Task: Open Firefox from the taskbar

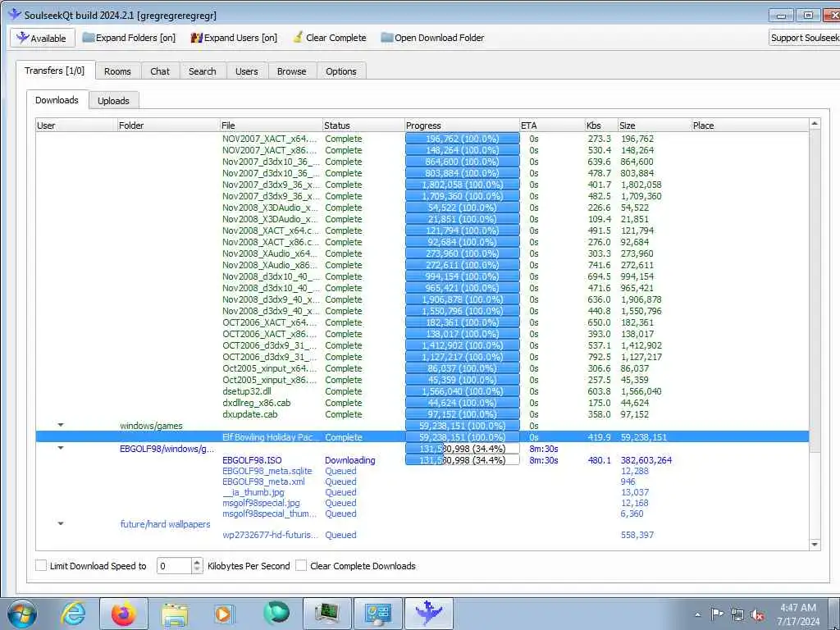Action: 124,614
